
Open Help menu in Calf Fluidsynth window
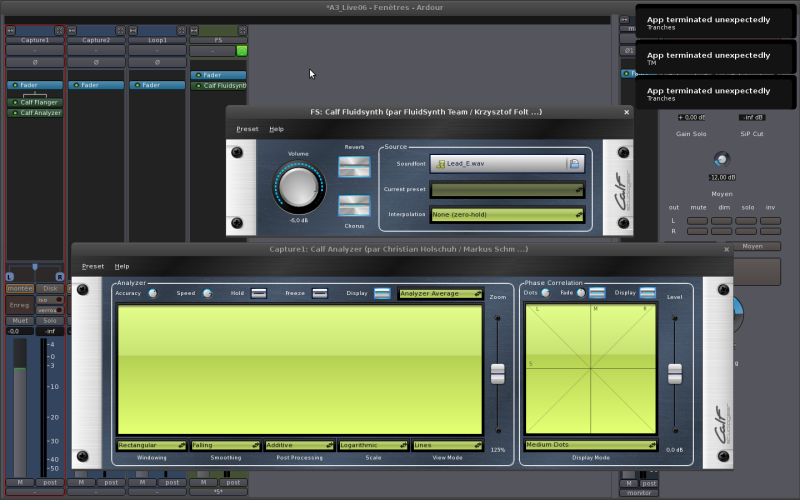[277, 129]
